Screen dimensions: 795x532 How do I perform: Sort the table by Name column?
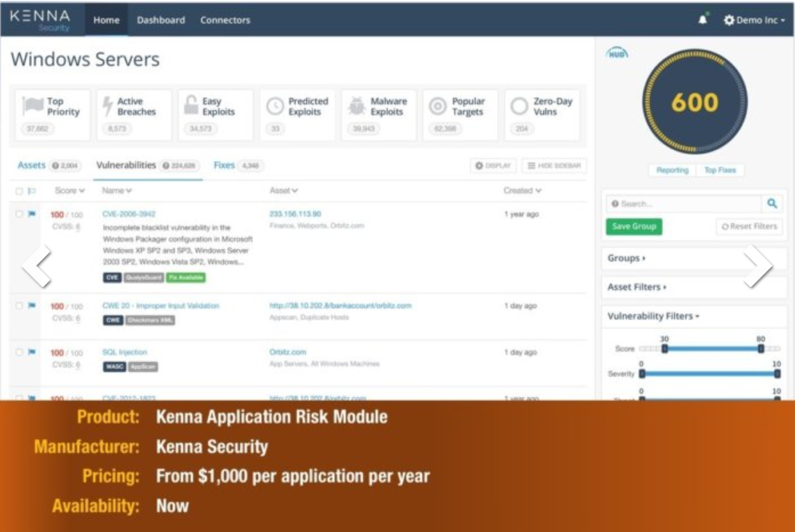(x=117, y=190)
